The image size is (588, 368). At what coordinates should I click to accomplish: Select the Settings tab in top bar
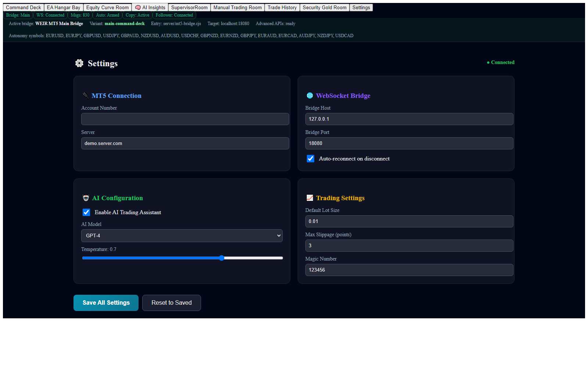361,7
